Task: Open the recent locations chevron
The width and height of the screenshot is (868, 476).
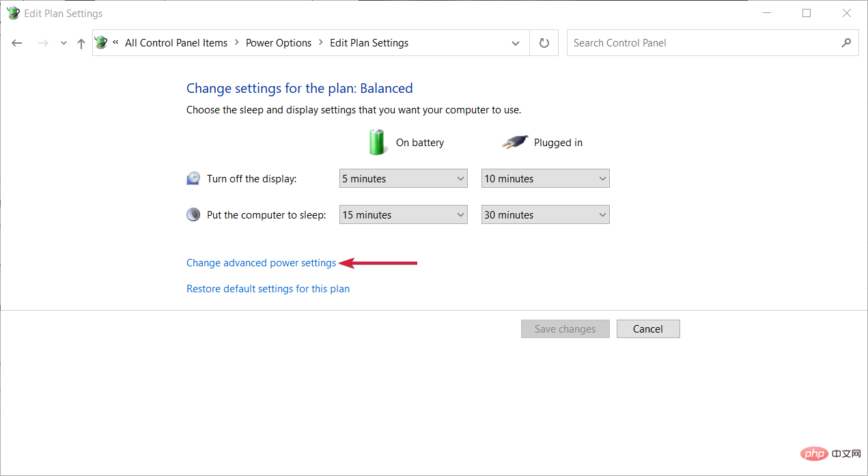Action: click(64, 43)
